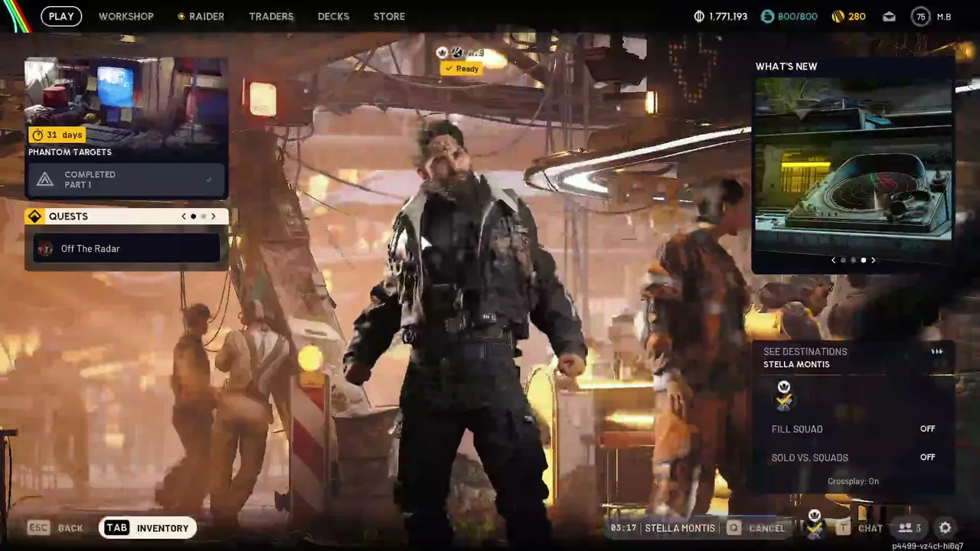Click the gold 280 tokens icon
Viewport: 980px width, 551px height.
click(838, 16)
